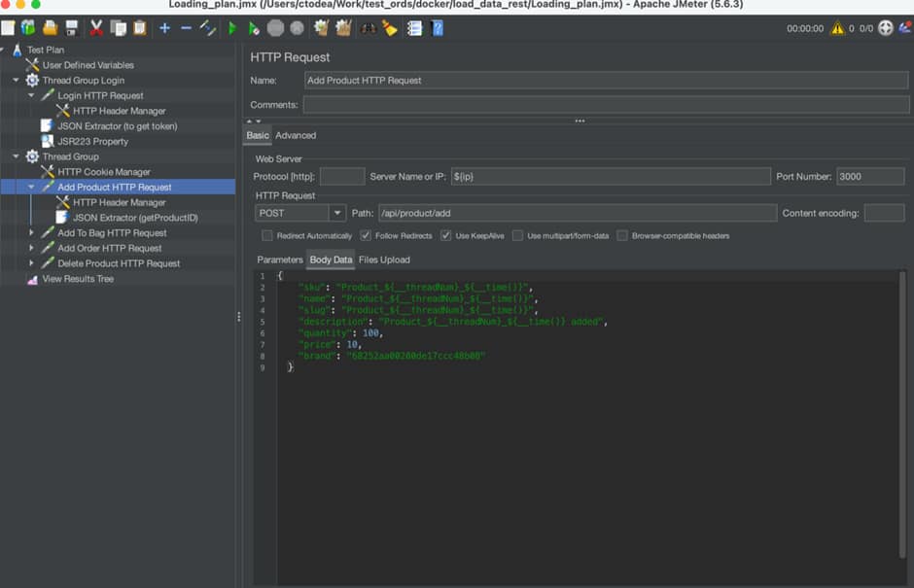The image size is (914, 588).
Task: Click the scissors Cut icon
Action: [x=96, y=28]
